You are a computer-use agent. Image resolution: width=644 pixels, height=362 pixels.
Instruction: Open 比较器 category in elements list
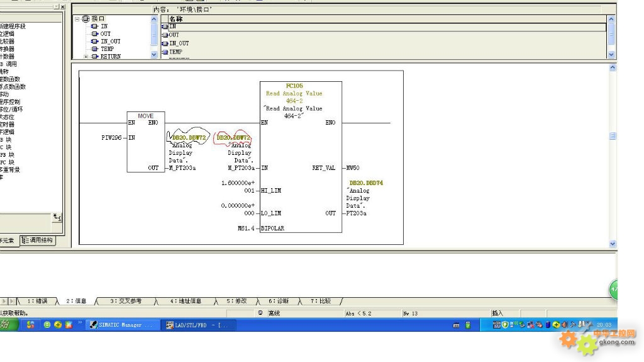(8, 42)
